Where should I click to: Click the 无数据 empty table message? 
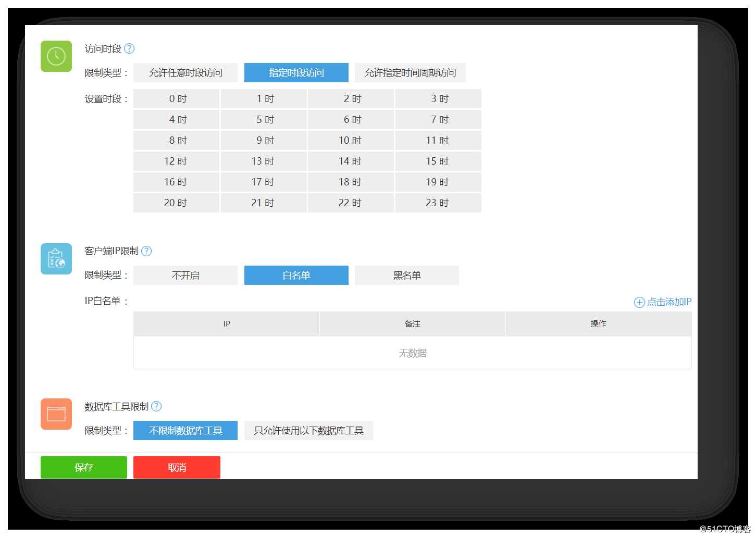coord(413,353)
